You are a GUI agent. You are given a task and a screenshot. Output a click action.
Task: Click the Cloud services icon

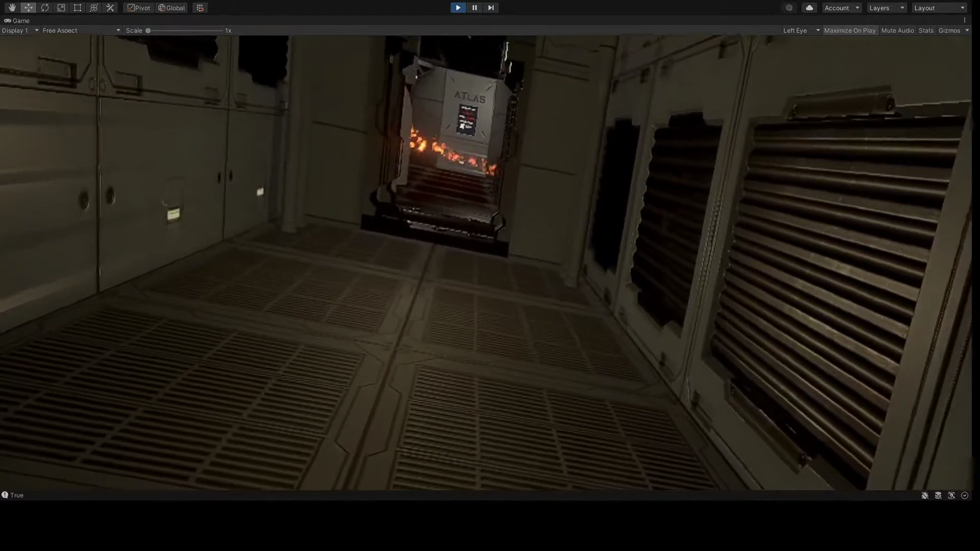click(x=809, y=8)
